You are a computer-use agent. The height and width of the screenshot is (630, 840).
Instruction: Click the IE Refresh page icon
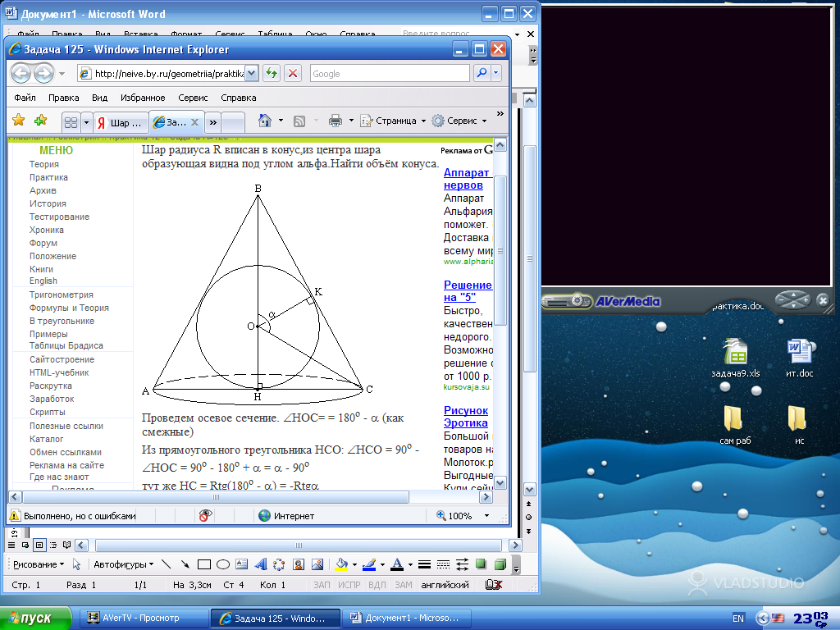(x=272, y=73)
